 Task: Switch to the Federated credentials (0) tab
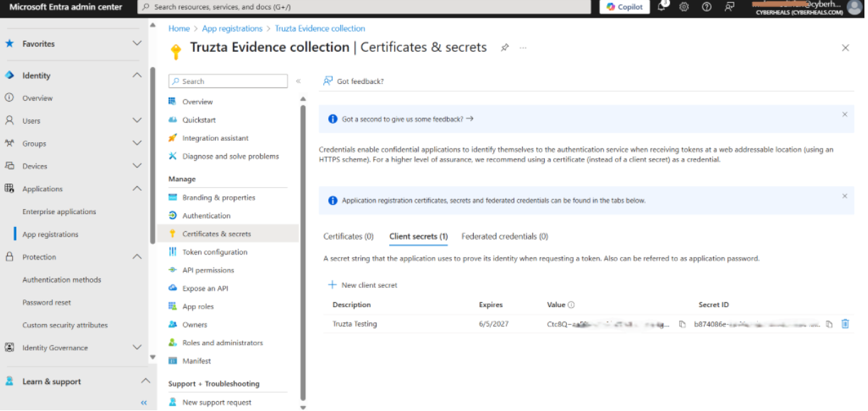pyautogui.click(x=505, y=236)
